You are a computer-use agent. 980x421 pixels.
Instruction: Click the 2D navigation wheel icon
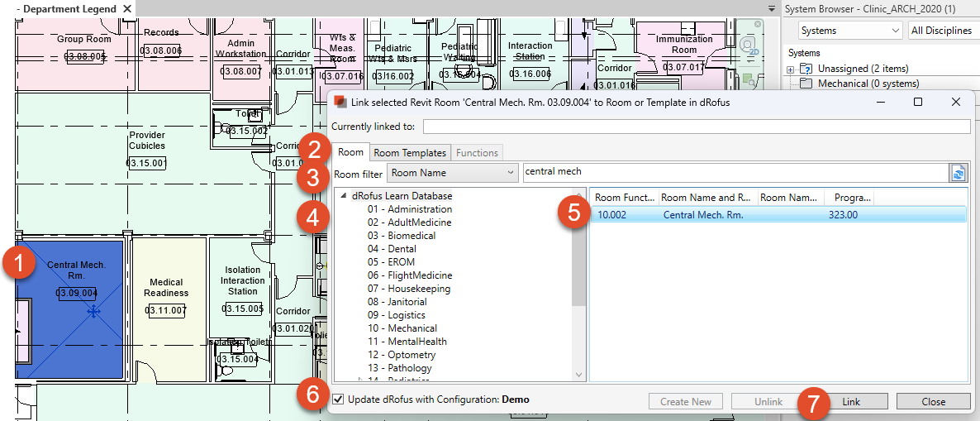pos(748,45)
